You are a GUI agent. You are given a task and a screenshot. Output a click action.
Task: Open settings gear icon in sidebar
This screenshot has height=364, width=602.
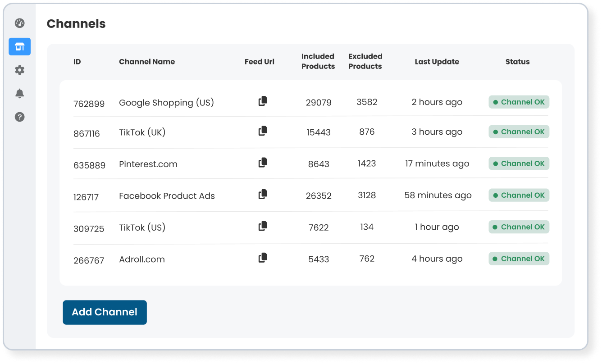coord(19,70)
